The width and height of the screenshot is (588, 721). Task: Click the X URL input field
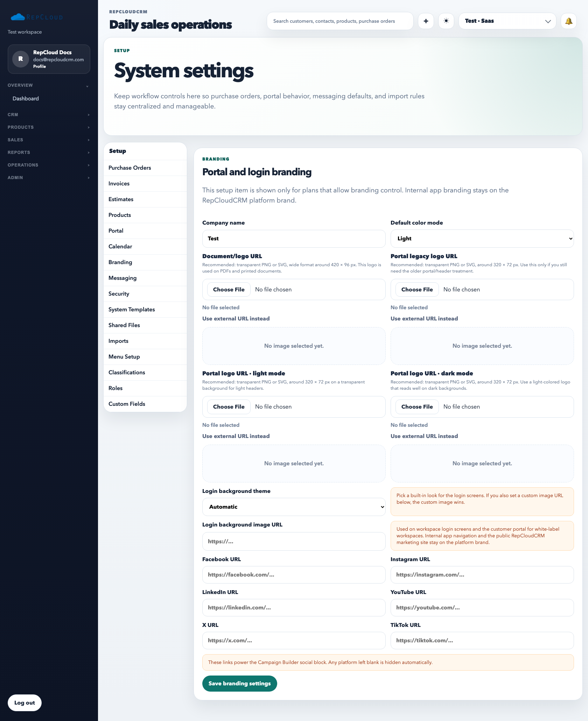(x=294, y=641)
